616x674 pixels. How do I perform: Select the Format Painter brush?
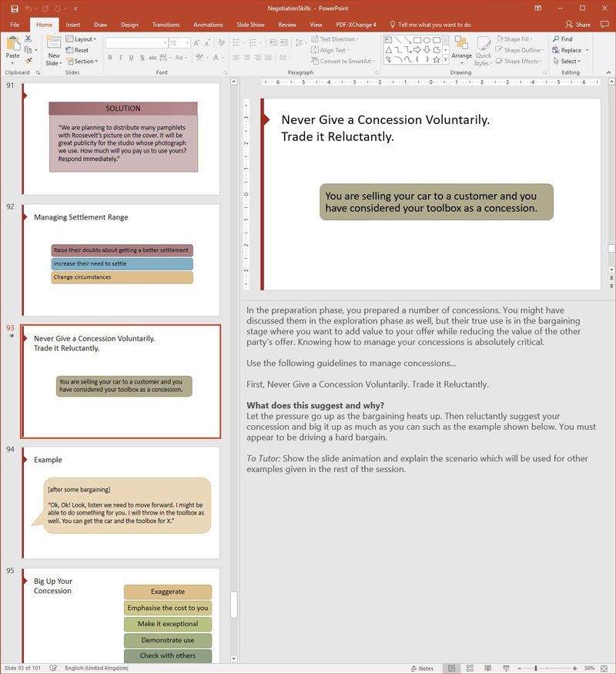click(x=28, y=61)
